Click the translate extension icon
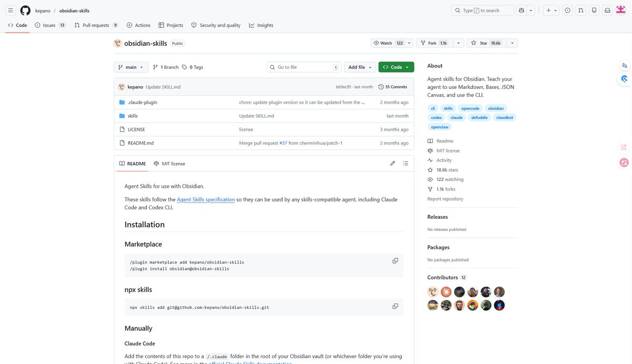Image resolution: width=632 pixels, height=364 pixels. 624,66
